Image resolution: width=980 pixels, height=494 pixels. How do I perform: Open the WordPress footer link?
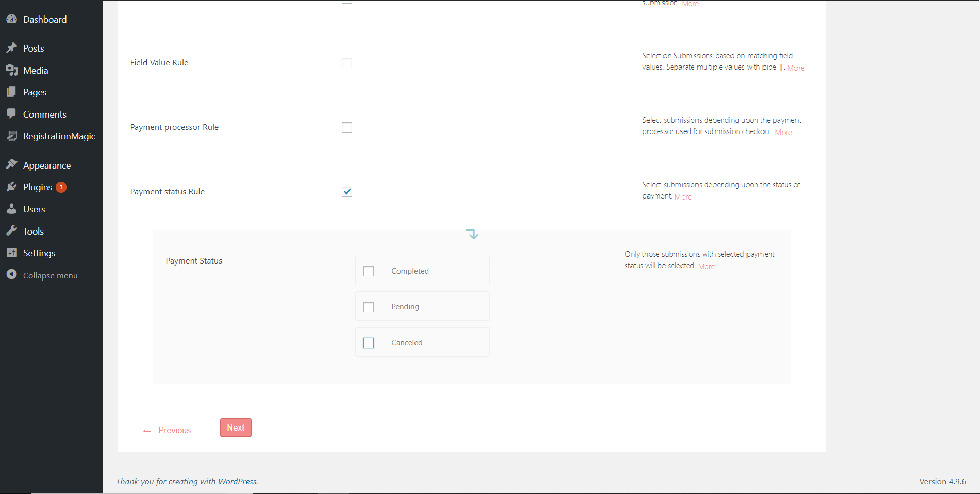(x=237, y=481)
